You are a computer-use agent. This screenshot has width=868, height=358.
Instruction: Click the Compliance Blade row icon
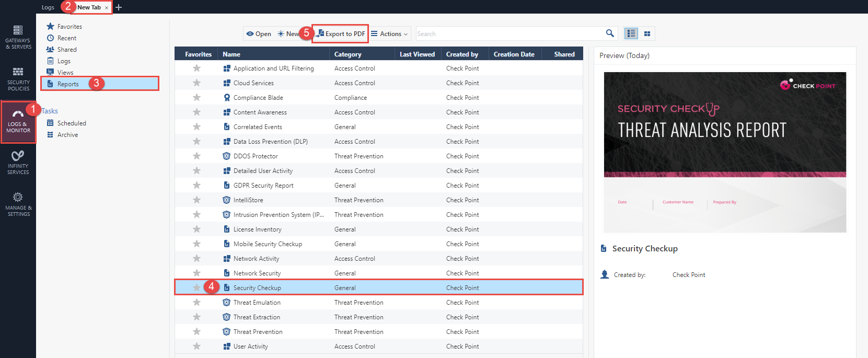[227, 97]
